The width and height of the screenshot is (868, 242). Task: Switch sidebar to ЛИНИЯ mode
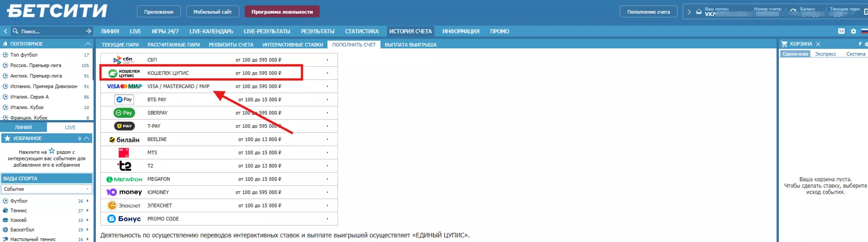pos(23,127)
